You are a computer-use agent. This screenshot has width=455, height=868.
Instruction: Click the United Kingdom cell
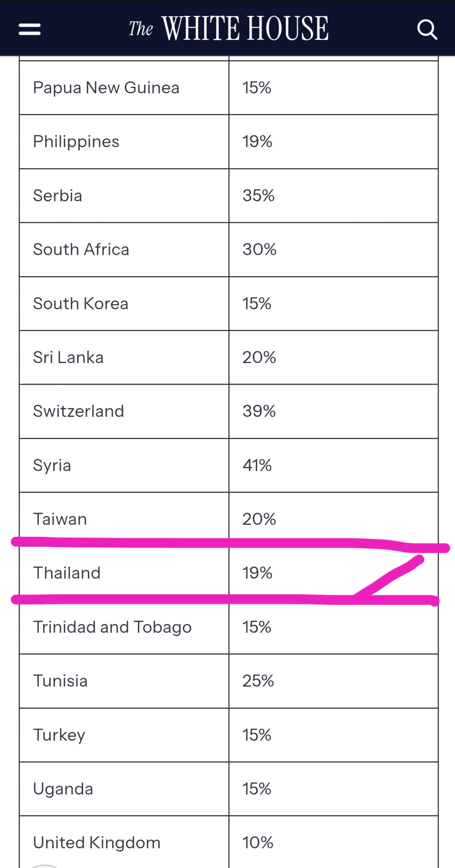[x=97, y=843]
